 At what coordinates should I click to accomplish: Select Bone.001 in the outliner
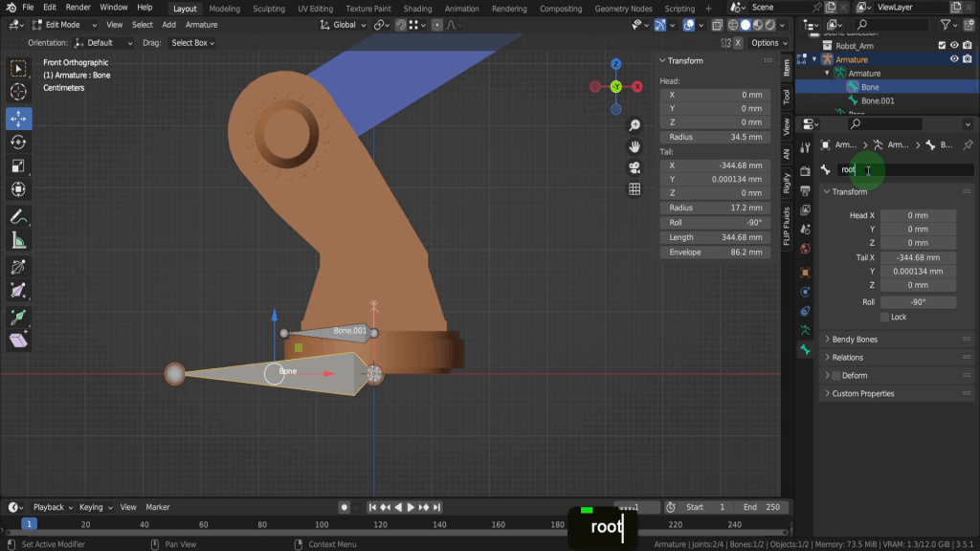(878, 100)
